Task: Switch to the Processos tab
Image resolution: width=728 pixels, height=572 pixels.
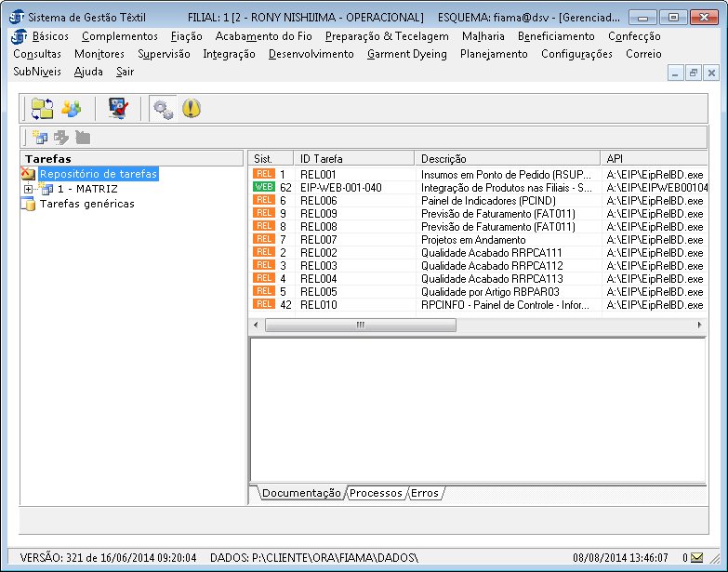Action: click(x=376, y=493)
